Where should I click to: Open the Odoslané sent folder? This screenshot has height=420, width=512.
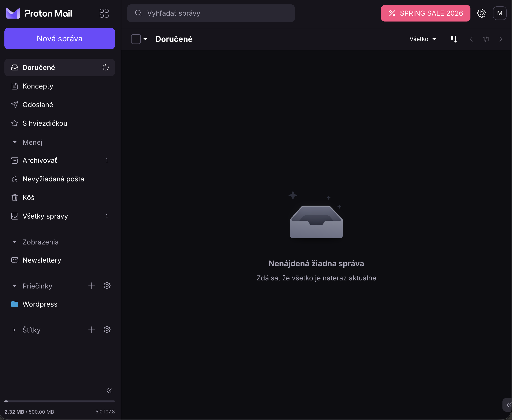click(x=59, y=105)
